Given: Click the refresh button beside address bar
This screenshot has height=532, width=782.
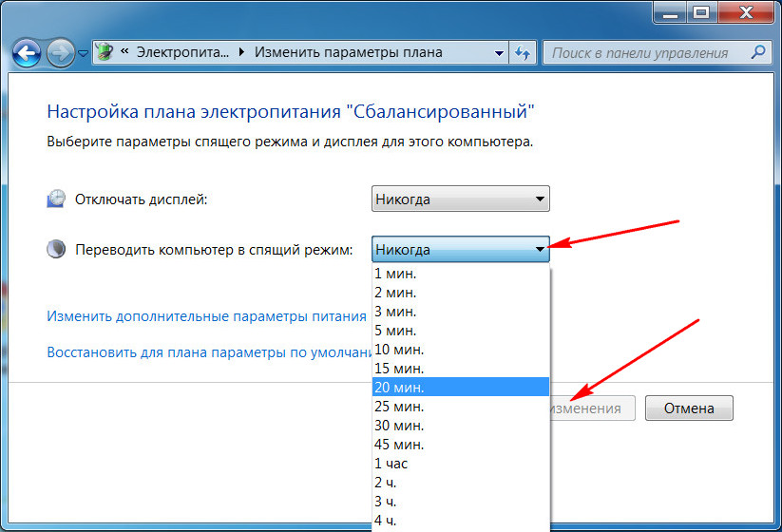Looking at the screenshot, I should tap(524, 51).
